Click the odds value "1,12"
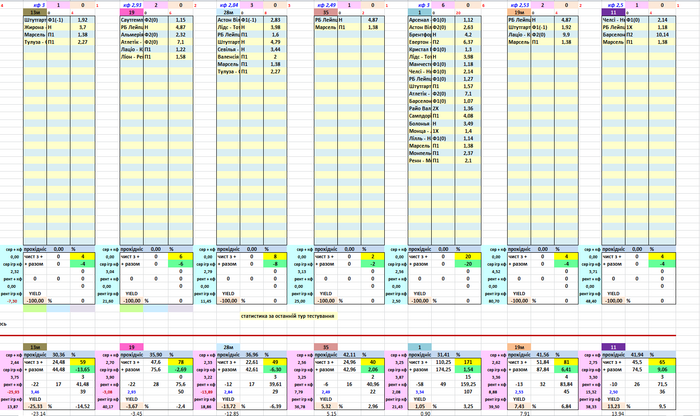Viewport: 700px width, 416px height. click(x=468, y=20)
